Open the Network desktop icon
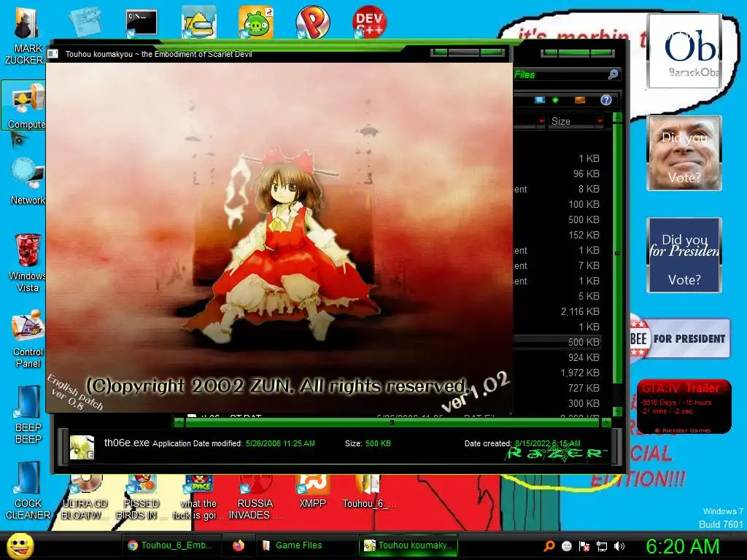The width and height of the screenshot is (747, 560). [x=27, y=181]
